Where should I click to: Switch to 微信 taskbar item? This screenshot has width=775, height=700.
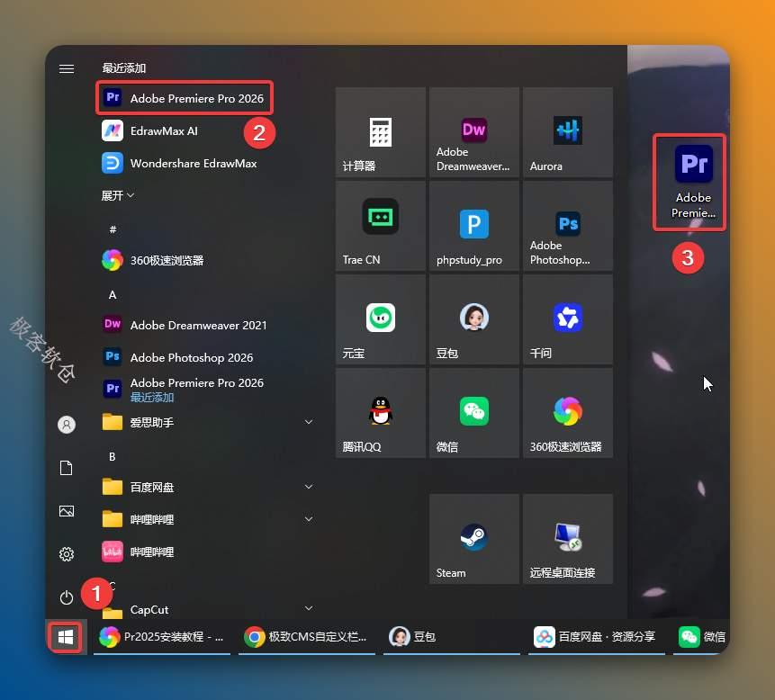click(x=702, y=637)
